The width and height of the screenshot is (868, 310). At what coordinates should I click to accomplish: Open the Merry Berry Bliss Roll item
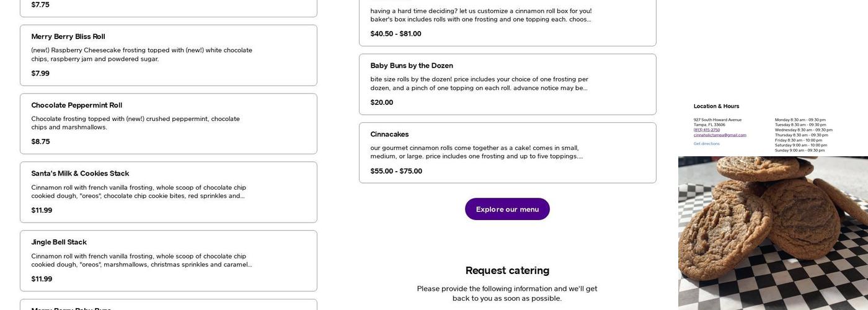(168, 55)
